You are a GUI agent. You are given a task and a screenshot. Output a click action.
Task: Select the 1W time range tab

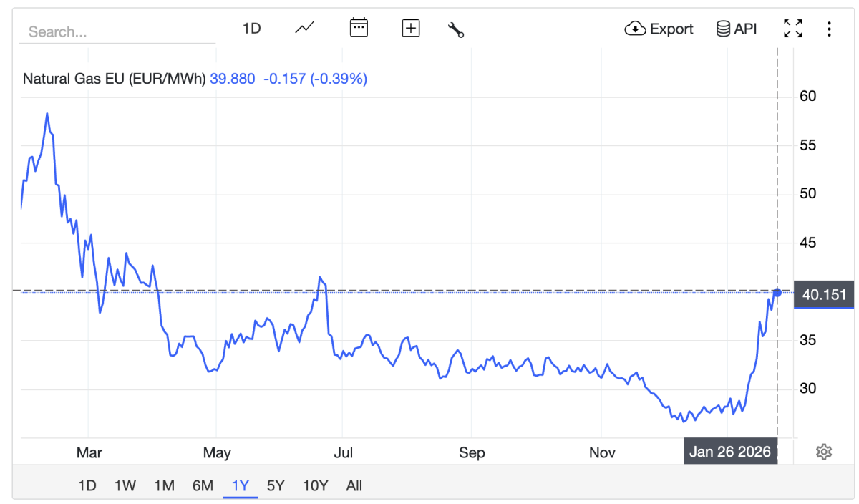pos(125,485)
